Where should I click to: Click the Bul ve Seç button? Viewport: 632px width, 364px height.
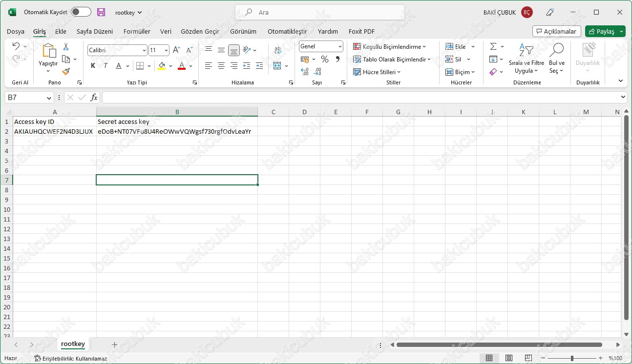coord(557,58)
